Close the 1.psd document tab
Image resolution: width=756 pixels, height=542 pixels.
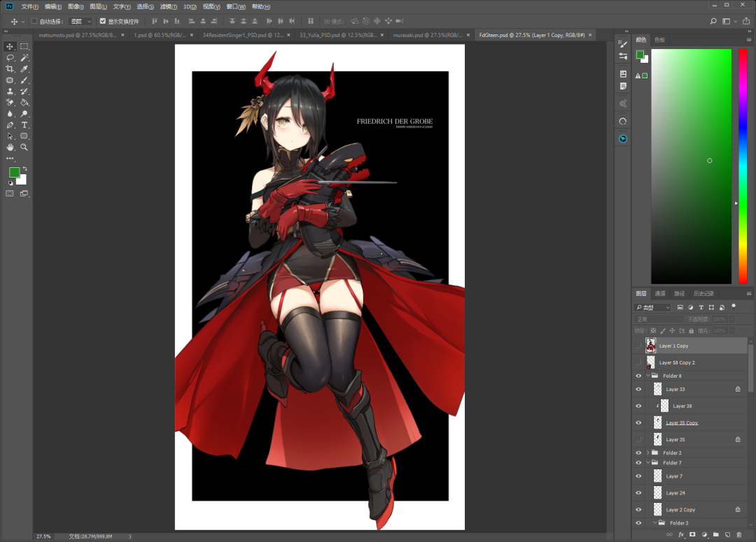point(192,35)
